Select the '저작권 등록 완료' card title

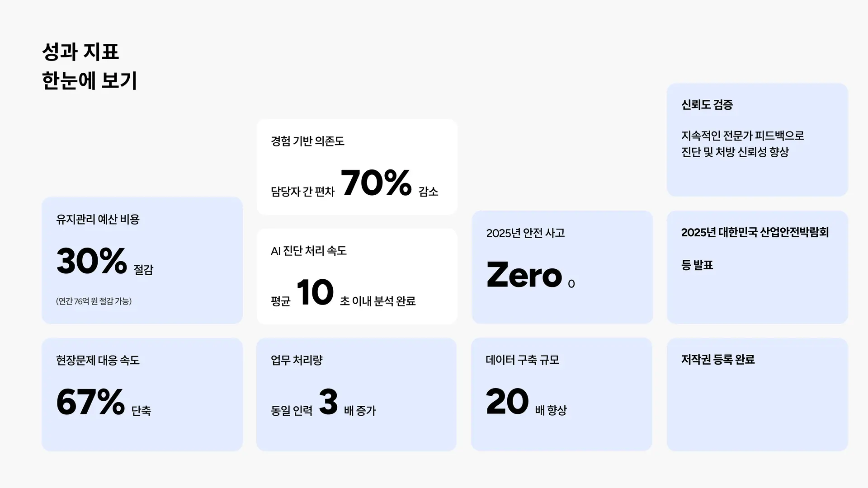point(717,360)
